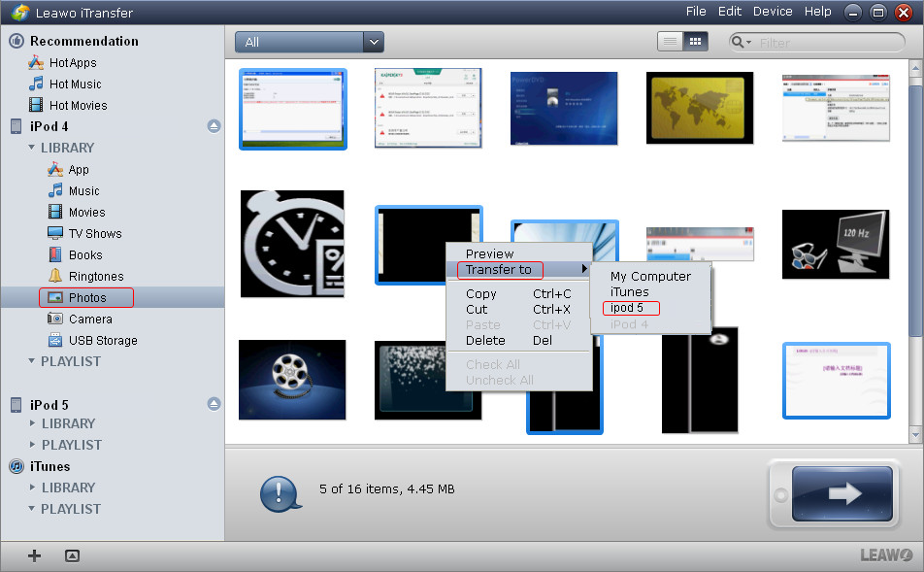Viewport: 924px width, 572px height.
Task: Open the Camera icon in the library
Action: point(55,319)
